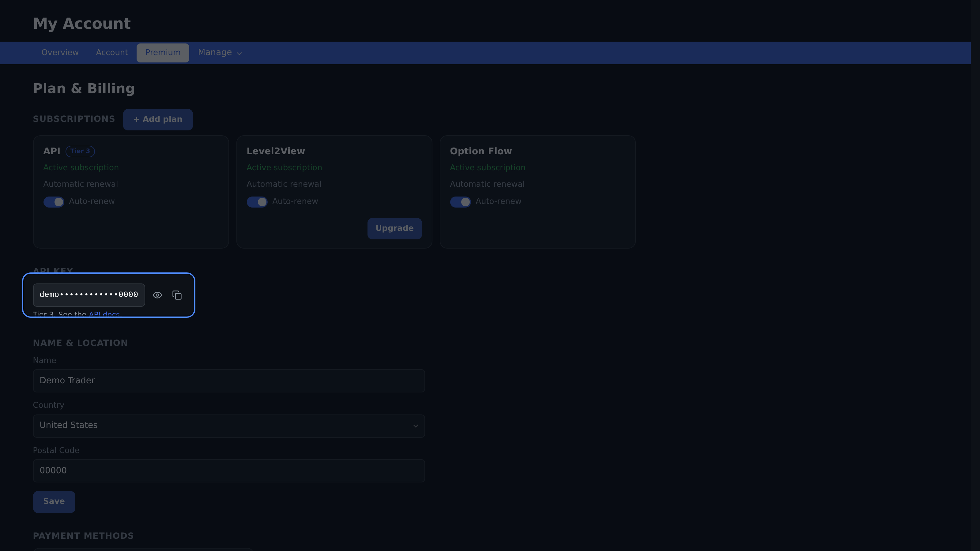The width and height of the screenshot is (980, 551).
Task: Select the masked API key field
Action: click(89, 295)
